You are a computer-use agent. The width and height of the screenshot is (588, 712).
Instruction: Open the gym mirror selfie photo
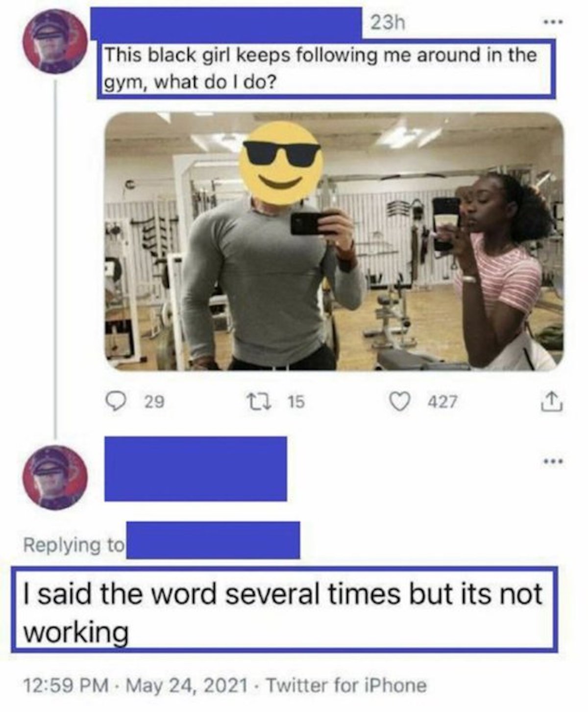tap(334, 241)
